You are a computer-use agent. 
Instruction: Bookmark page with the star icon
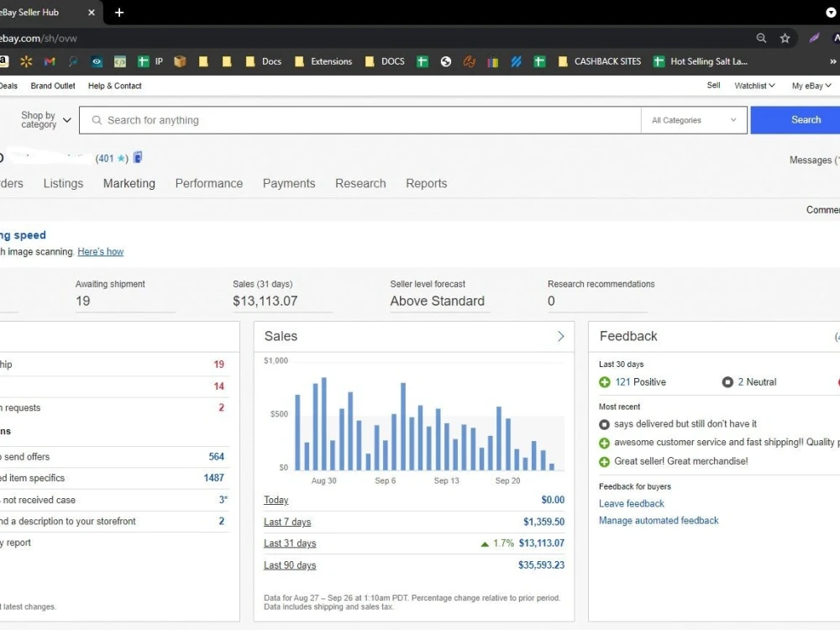(785, 38)
